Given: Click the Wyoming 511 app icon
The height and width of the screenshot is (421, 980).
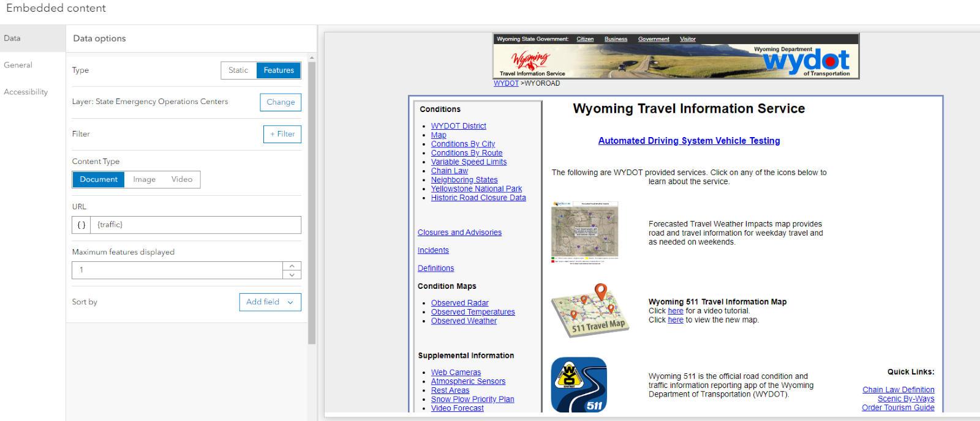Looking at the screenshot, I should 579,385.
